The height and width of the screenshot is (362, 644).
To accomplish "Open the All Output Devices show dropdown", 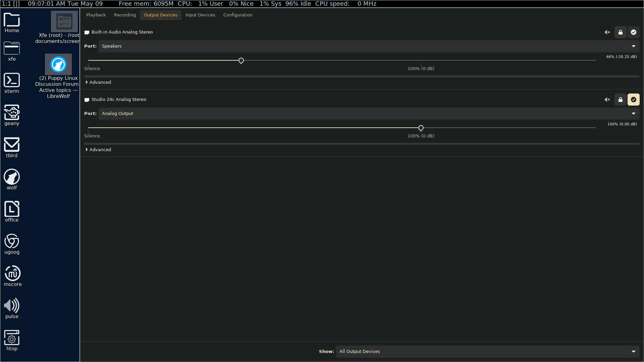I will (x=487, y=352).
